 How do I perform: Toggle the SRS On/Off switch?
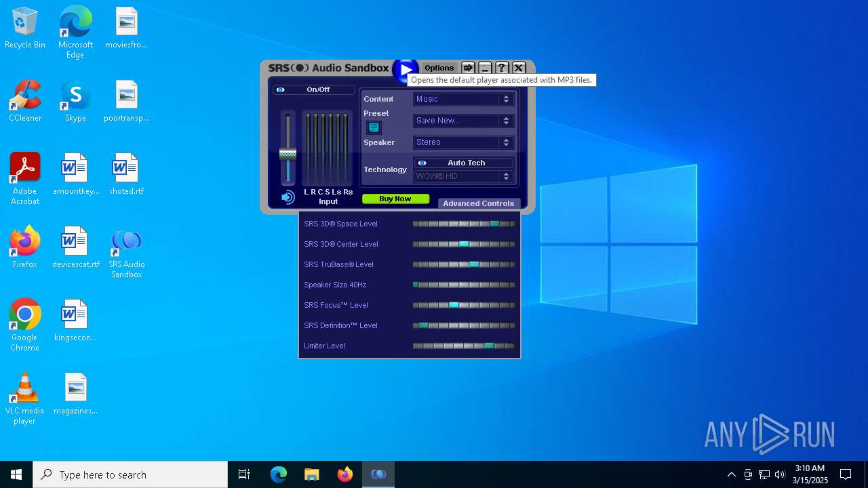314,89
